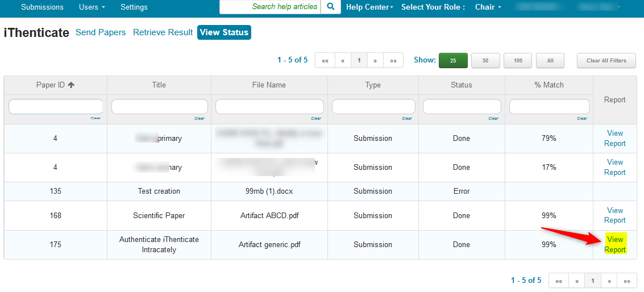
Task: Go to next page in top pagination
Action: pos(375,61)
